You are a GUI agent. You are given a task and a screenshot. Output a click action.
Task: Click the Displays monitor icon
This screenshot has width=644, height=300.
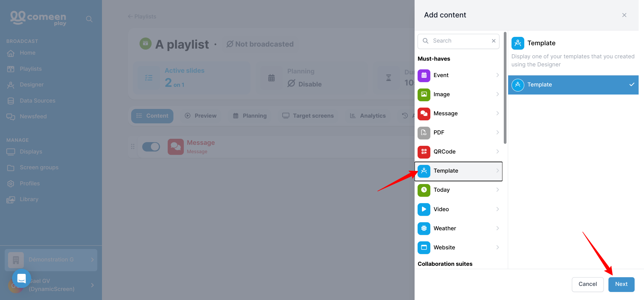coord(11,152)
